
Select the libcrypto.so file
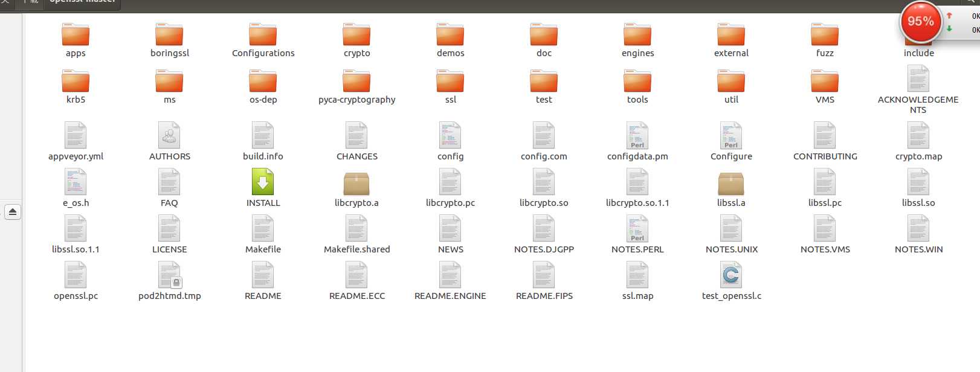[x=544, y=182]
